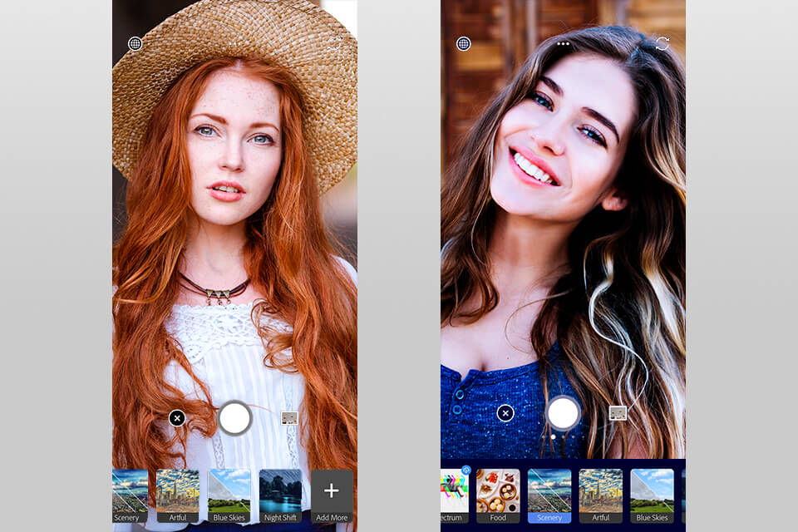Expand more options via the three-dot control
The image size is (798, 532).
tap(564, 43)
